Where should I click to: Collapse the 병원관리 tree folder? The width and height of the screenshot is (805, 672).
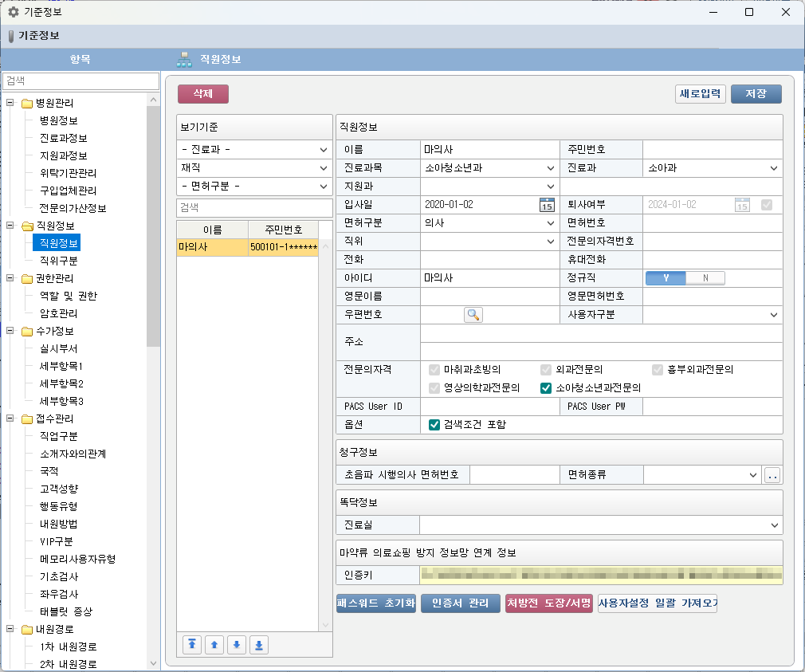tap(10, 103)
